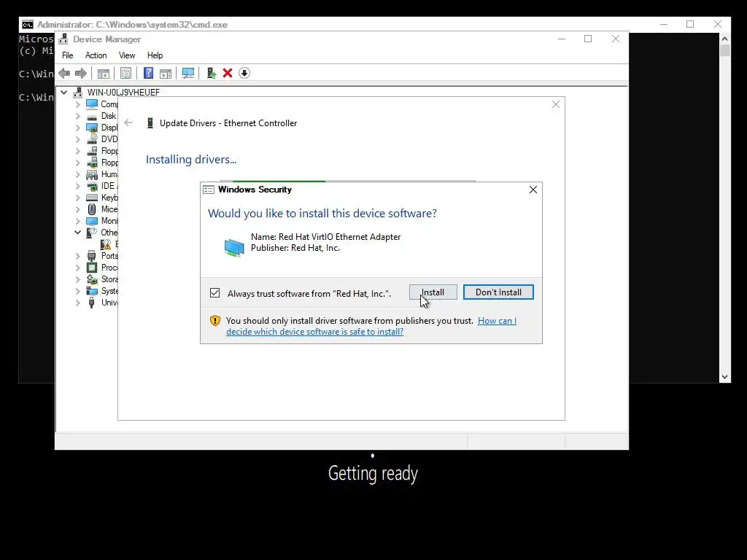The height and width of the screenshot is (560, 747).
Task: Select the Keyboards category icon
Action: tap(92, 198)
